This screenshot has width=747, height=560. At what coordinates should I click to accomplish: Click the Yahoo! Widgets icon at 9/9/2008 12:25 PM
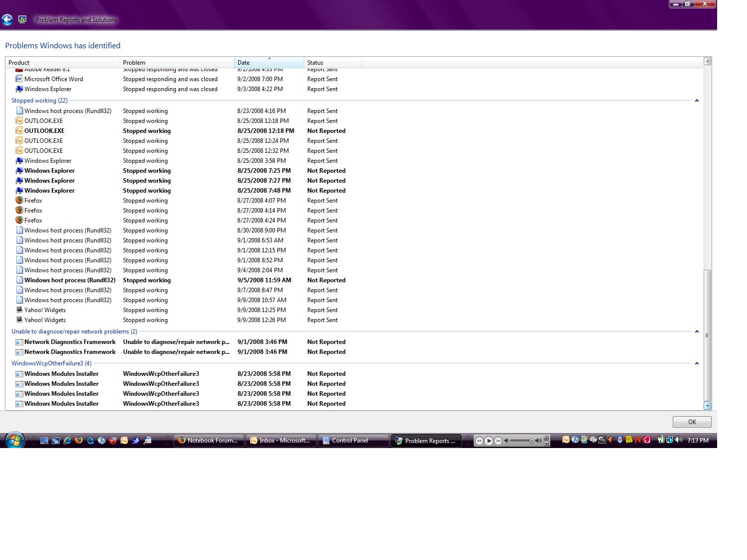click(19, 310)
